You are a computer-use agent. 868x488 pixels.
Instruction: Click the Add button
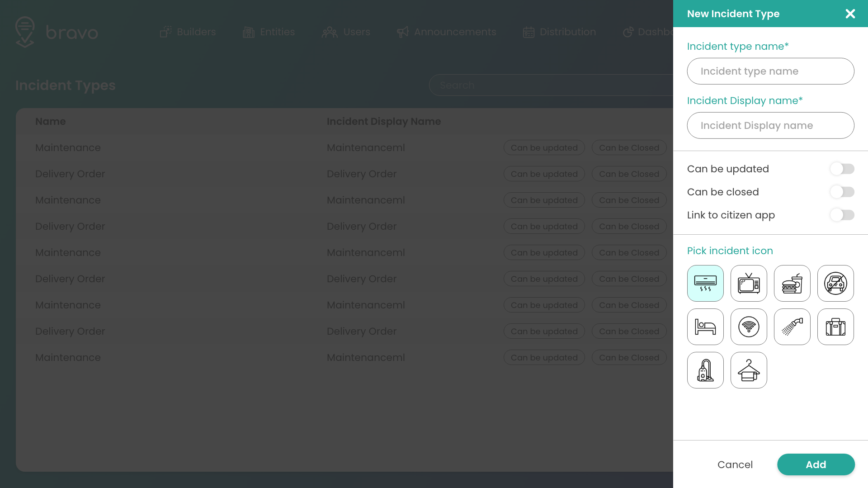click(x=816, y=464)
